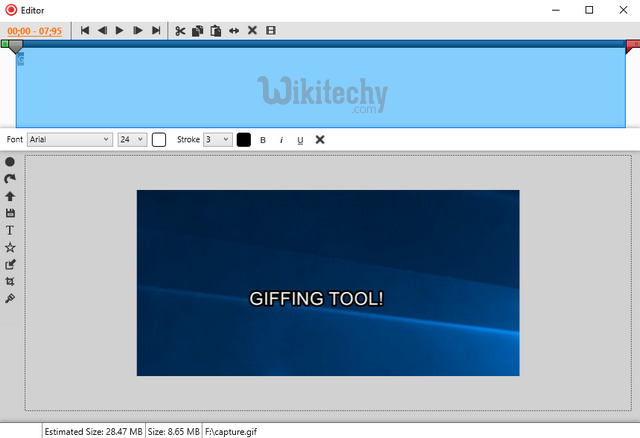The width and height of the screenshot is (640, 438).
Task: Jump to last frame button
Action: coord(156,31)
